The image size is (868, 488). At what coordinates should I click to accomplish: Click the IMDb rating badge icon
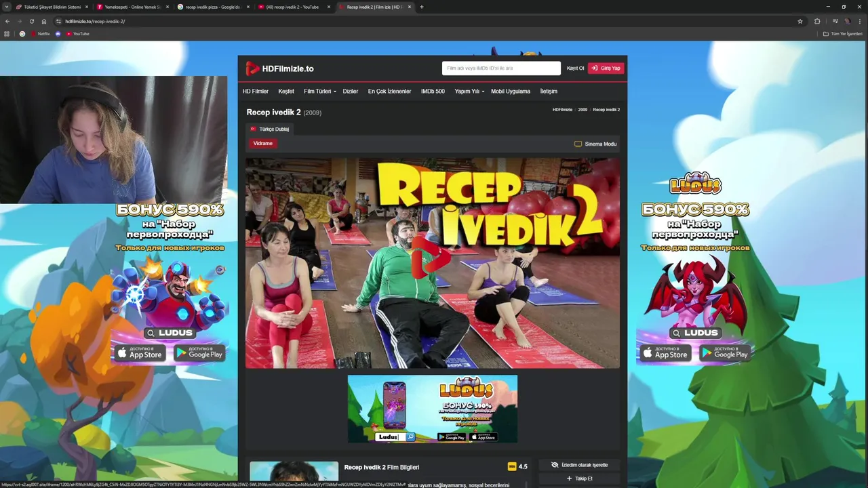point(512,466)
